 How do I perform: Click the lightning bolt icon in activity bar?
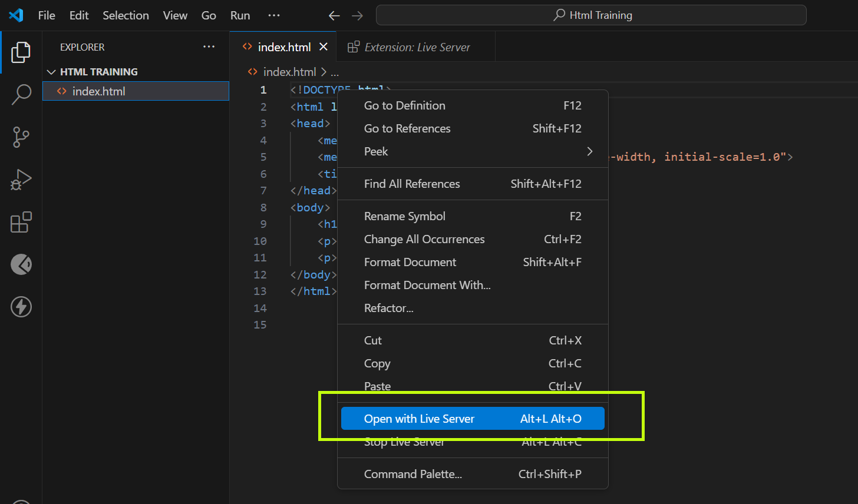(21, 307)
